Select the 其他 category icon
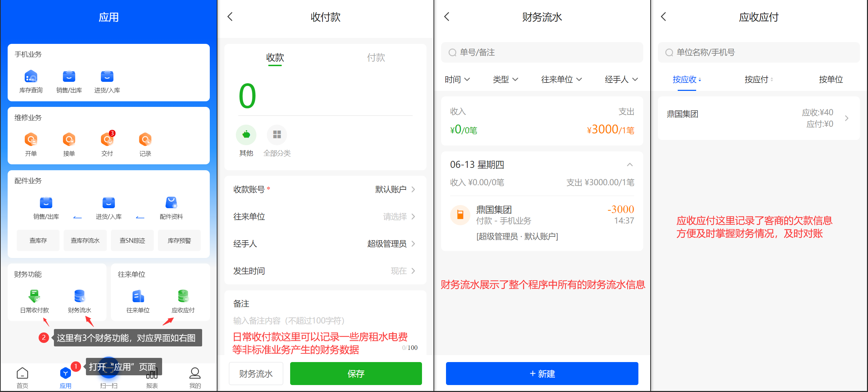Screen dimensions: 868x392 [x=246, y=135]
